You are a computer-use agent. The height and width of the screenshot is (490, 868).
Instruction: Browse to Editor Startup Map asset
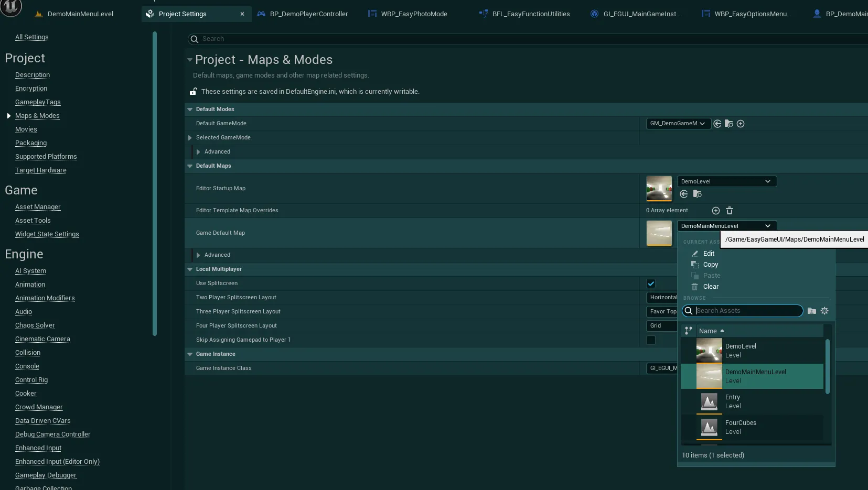(697, 194)
